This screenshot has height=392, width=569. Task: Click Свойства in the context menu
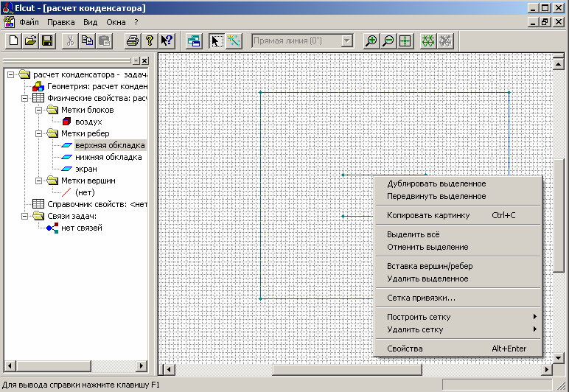tap(405, 349)
